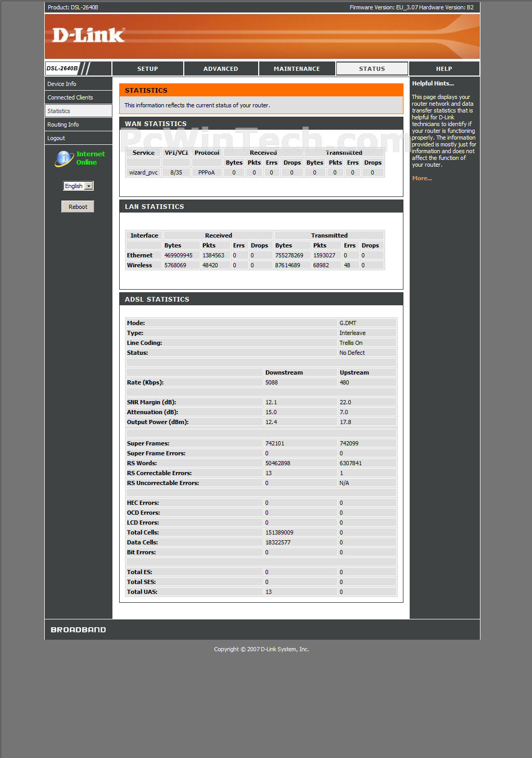The image size is (532, 758).
Task: Select the upstream rate 480
Action: point(345,382)
